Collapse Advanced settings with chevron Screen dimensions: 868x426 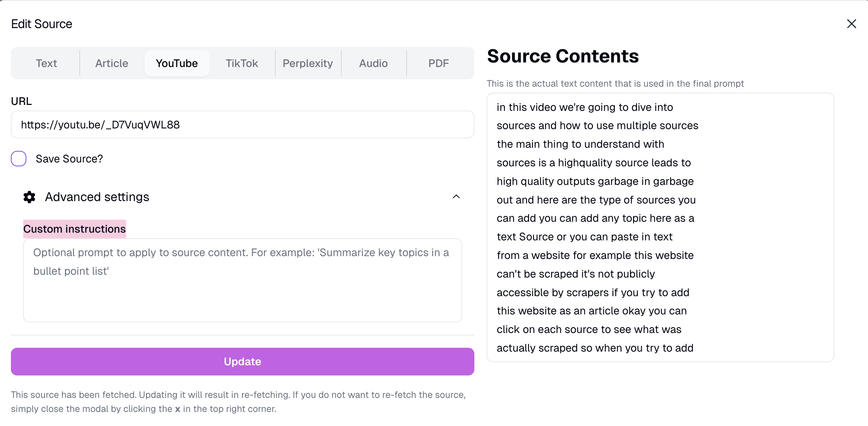click(x=456, y=197)
